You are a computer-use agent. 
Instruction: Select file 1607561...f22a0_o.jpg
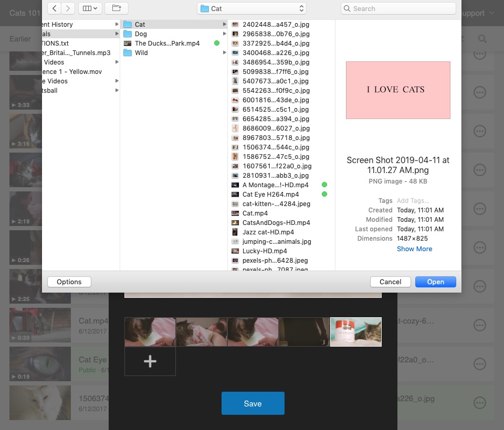281,166
